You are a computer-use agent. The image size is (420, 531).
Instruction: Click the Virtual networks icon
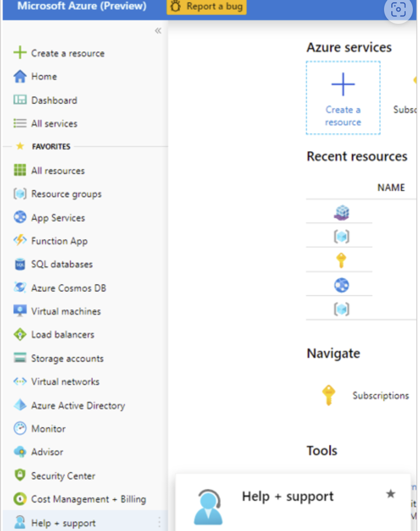point(20,382)
